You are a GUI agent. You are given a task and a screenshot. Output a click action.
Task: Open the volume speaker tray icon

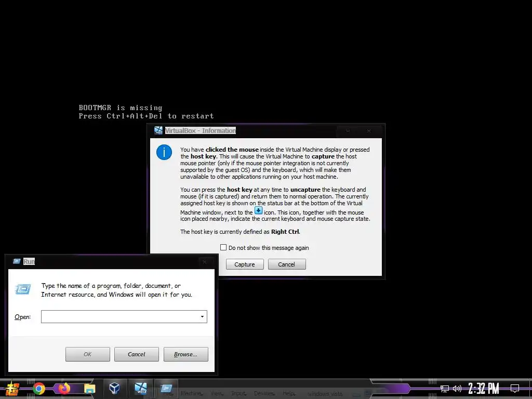[x=457, y=389]
